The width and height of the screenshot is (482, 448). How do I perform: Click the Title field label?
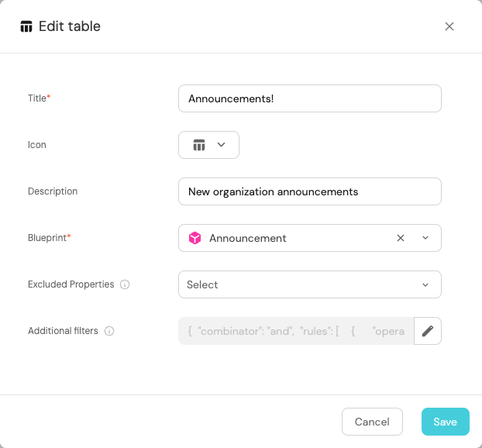tap(39, 98)
